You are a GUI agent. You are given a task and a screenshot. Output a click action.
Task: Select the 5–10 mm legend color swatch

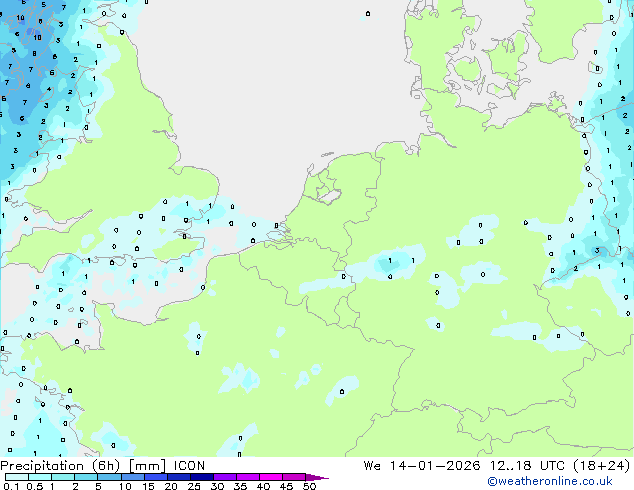click(x=109, y=477)
